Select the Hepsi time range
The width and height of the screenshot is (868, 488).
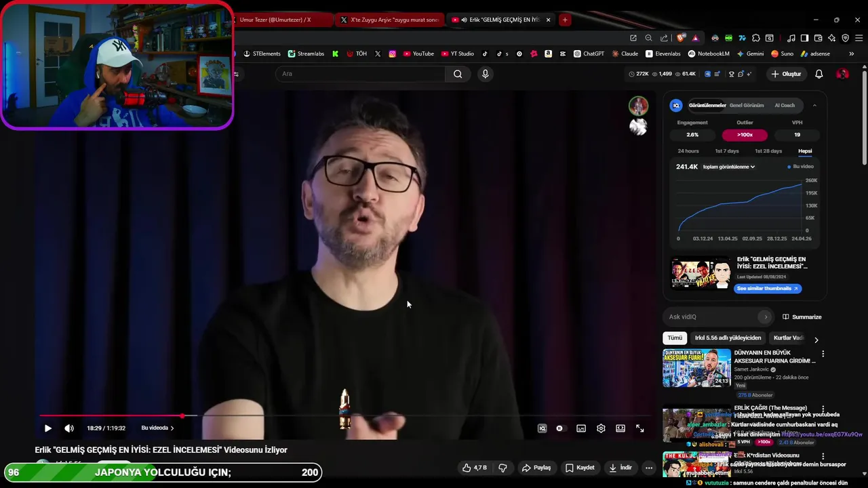tap(805, 151)
